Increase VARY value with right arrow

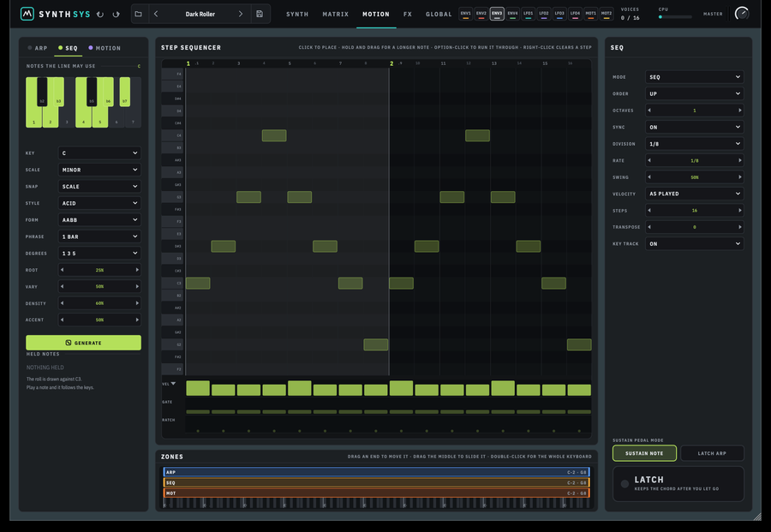coord(137,286)
